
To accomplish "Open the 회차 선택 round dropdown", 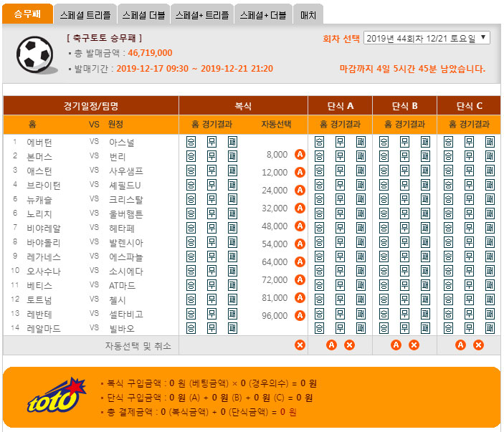I will [x=427, y=38].
